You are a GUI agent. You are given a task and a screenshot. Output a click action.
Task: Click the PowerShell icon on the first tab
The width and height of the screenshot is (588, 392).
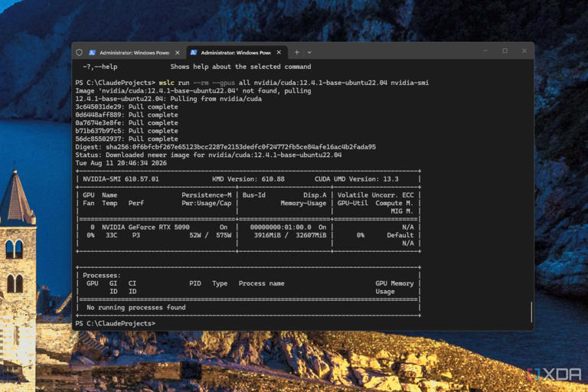click(92, 53)
